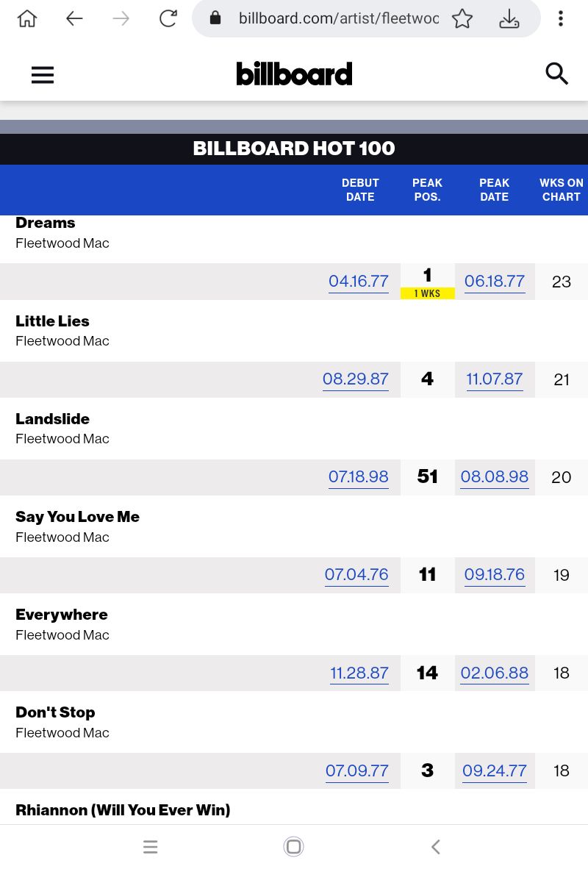Sort by WKS ON CHART column header

(x=562, y=190)
